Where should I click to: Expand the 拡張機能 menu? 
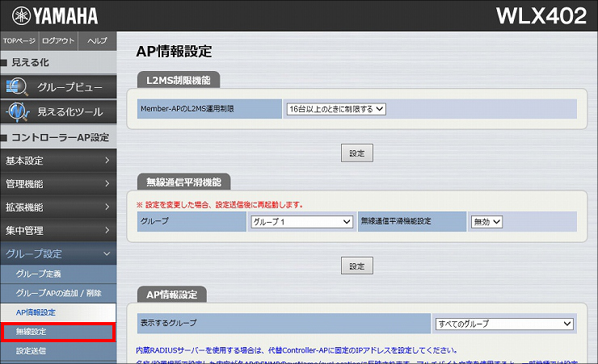[58, 207]
